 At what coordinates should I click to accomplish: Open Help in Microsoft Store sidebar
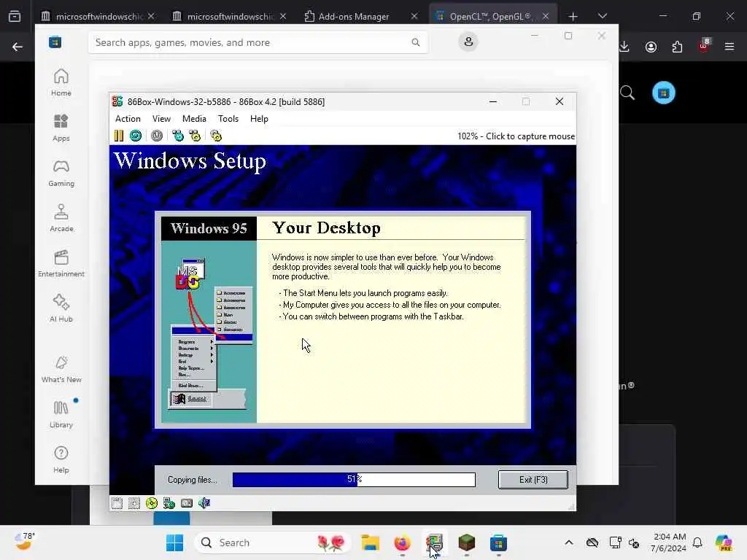point(61,460)
